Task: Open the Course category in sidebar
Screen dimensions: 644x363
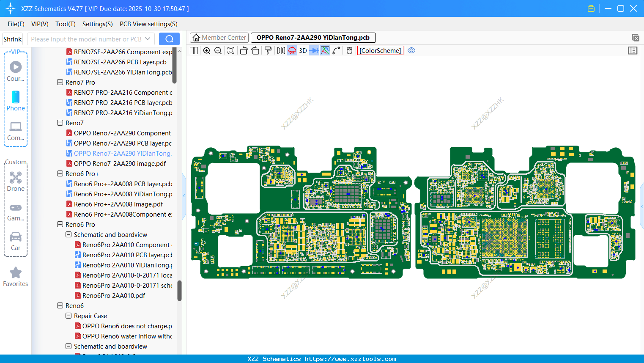Action: (x=16, y=71)
